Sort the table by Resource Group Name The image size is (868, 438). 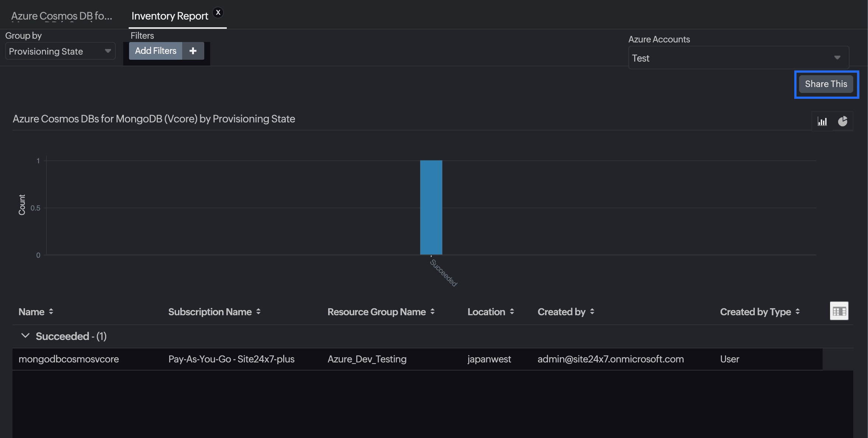tap(432, 312)
